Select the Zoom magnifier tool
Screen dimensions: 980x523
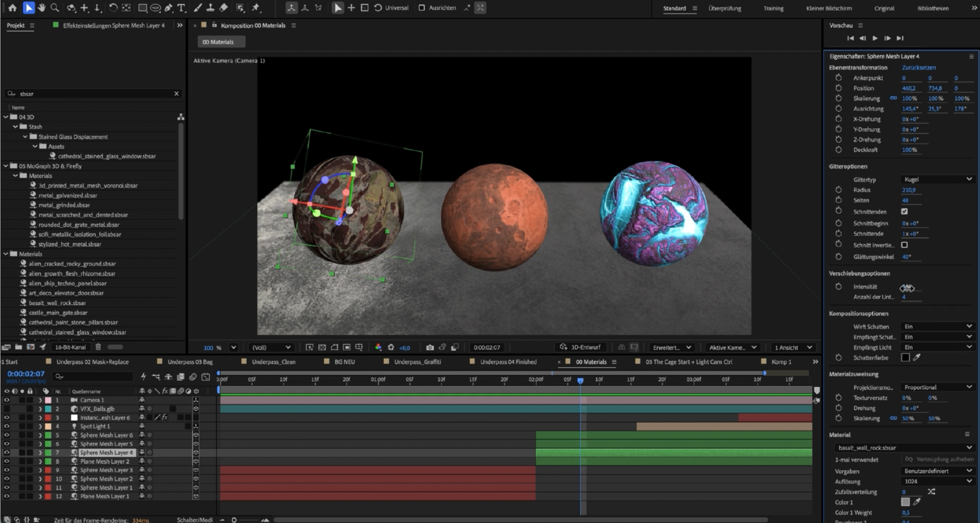click(x=55, y=7)
